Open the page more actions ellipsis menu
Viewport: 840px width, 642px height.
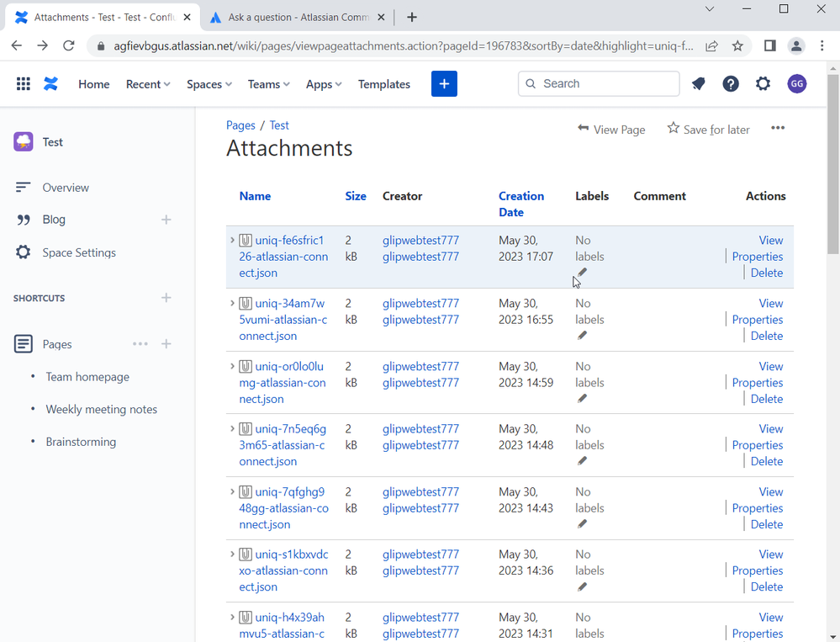coord(778,128)
